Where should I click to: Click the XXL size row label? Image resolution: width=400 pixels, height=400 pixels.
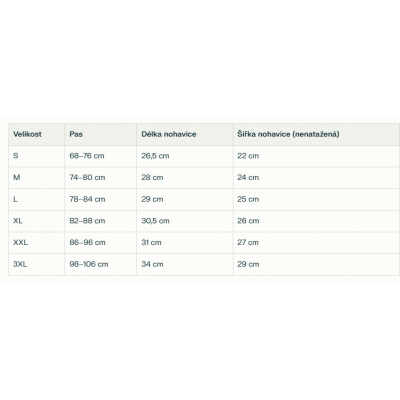pos(20,242)
